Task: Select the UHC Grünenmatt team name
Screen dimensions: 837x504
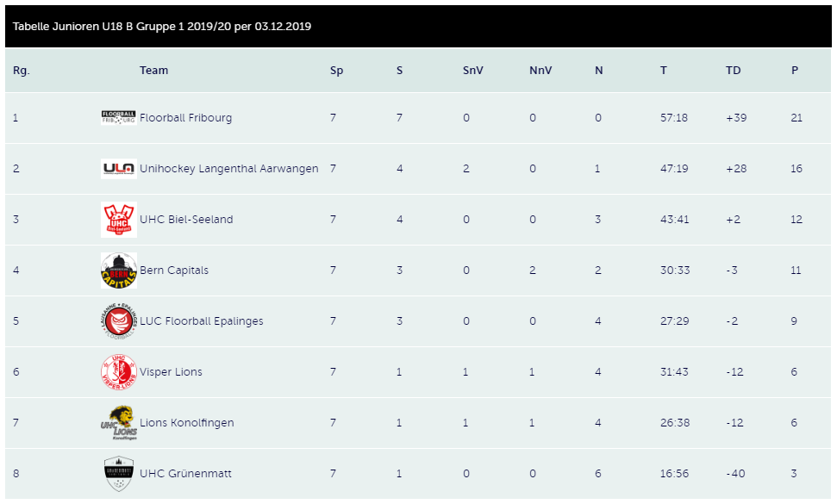Action: pyautogui.click(x=186, y=474)
